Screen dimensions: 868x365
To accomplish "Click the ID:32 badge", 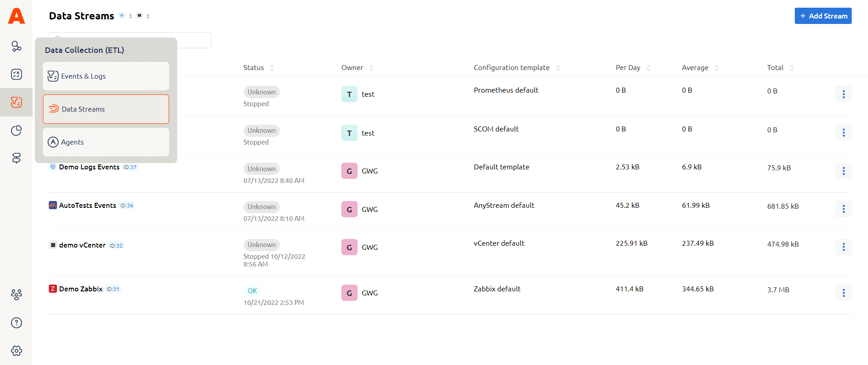I will pos(116,246).
